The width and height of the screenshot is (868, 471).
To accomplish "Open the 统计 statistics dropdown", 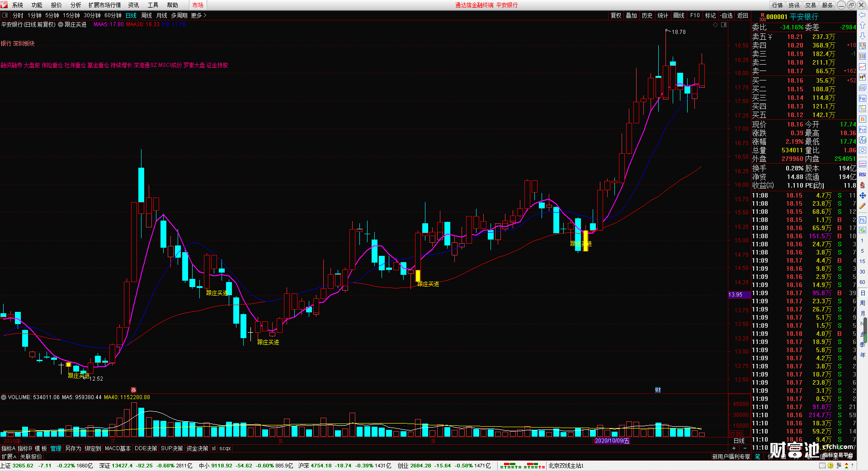I will coord(663,15).
